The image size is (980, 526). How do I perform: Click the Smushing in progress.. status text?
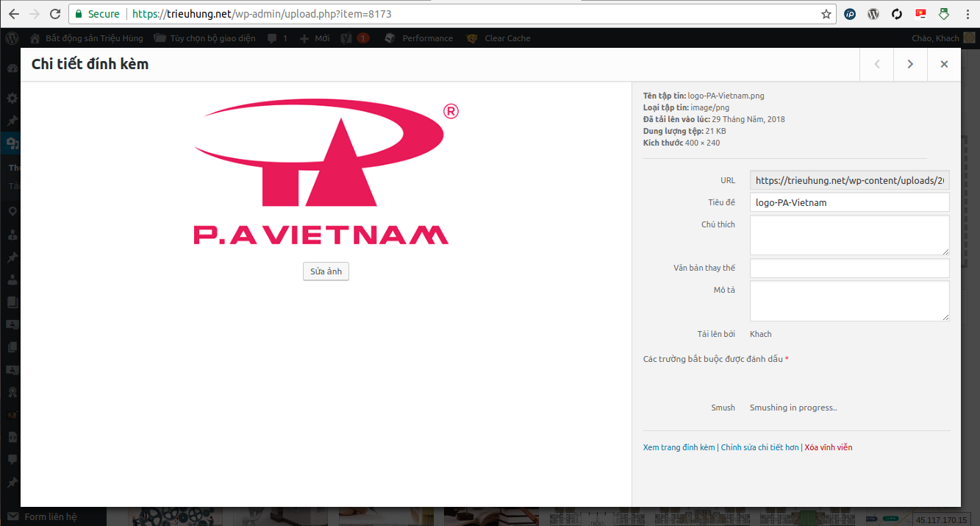tap(793, 408)
